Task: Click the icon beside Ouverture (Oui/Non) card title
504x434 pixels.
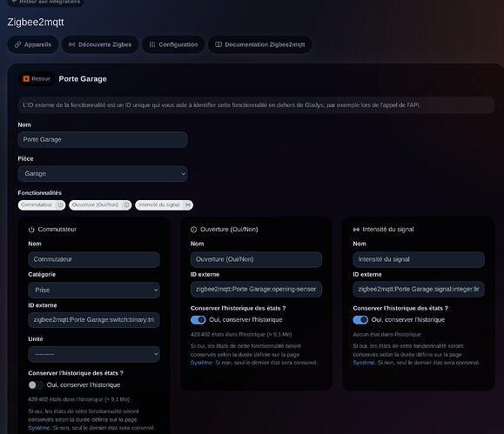Action: point(194,230)
